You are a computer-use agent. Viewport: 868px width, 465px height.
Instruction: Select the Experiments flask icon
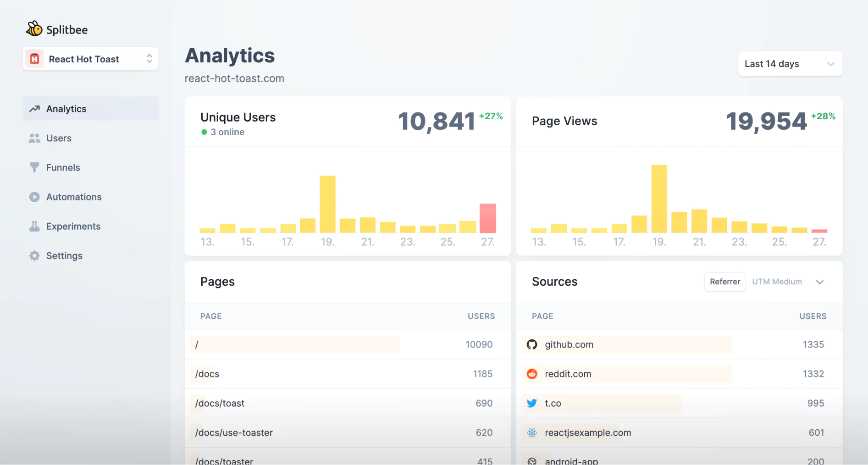click(x=34, y=226)
